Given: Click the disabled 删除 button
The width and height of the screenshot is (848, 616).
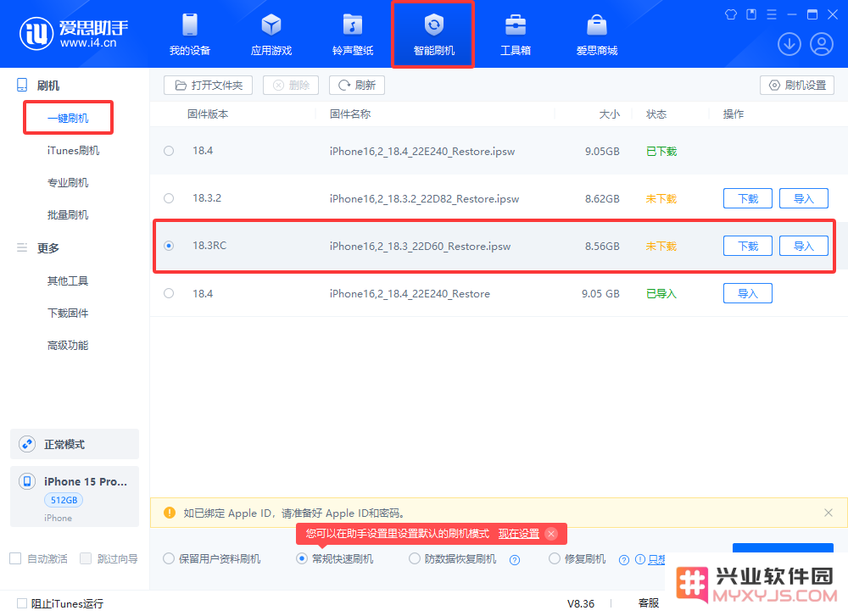Looking at the screenshot, I should tap(291, 86).
